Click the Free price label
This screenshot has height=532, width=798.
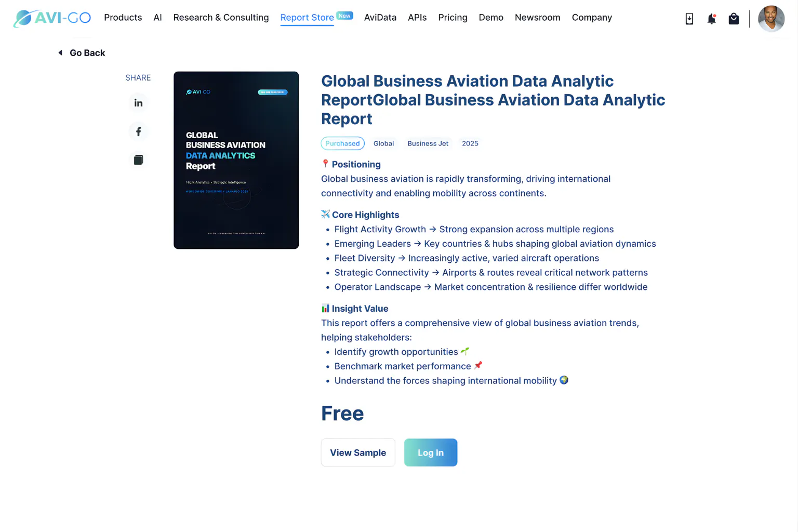tap(342, 414)
